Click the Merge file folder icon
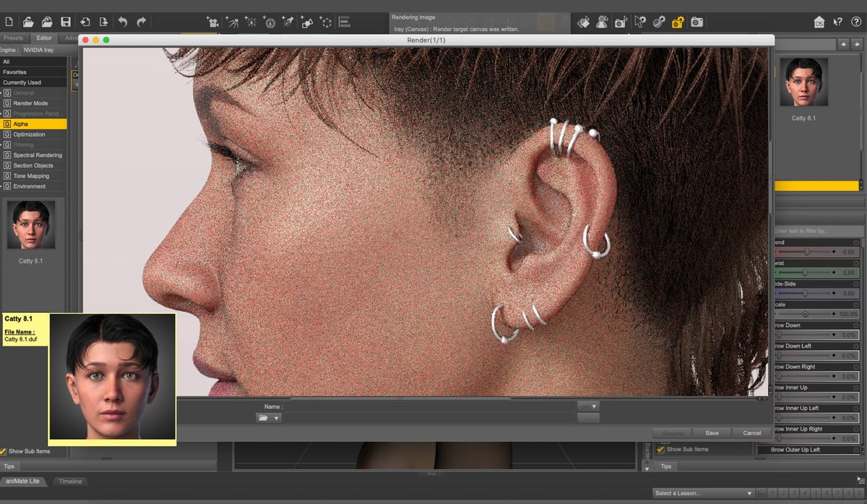Viewport: 867px width, 504px height. [47, 22]
